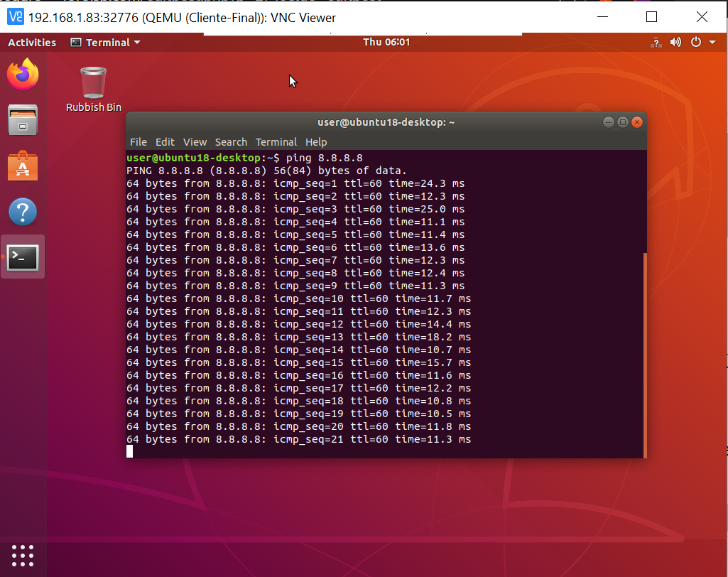Expand the Terminal app menu in top bar
Screen dimensions: 728x577
pos(106,43)
